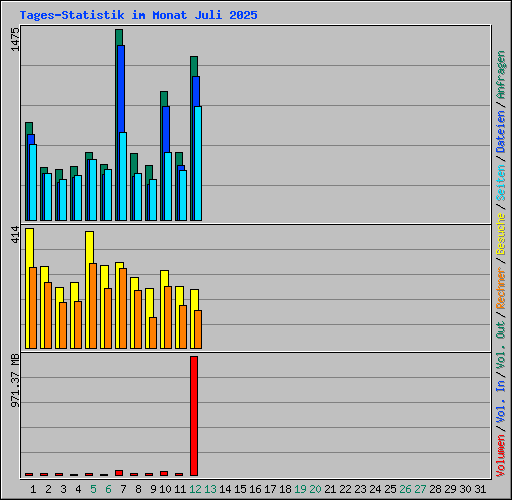Select the cyan Seiten bar for day 12
Viewport: 512px width, 500px height.
(x=198, y=163)
